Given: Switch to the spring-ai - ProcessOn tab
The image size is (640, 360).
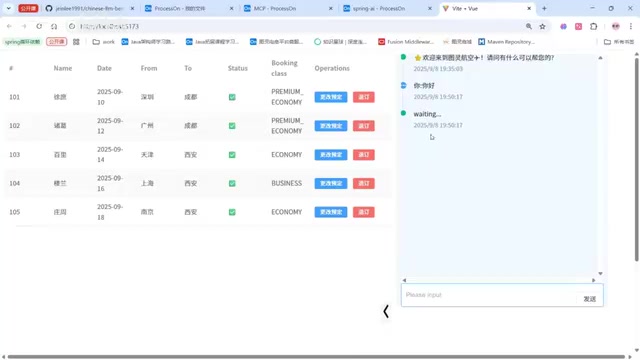Looking at the screenshot, I should tap(387, 8).
